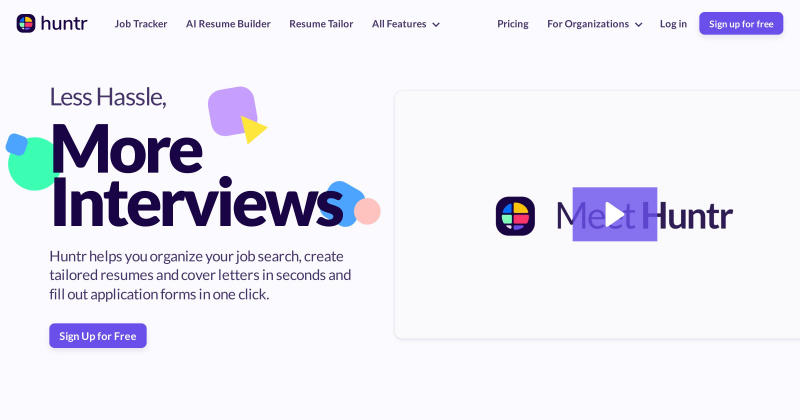Click the chevron beside For Organizations

click(x=638, y=24)
